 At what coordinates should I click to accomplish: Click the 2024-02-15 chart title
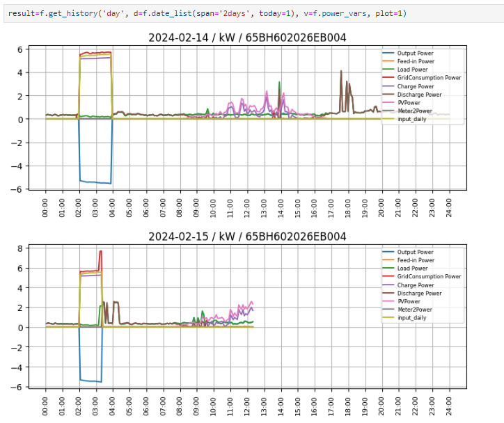(x=247, y=237)
